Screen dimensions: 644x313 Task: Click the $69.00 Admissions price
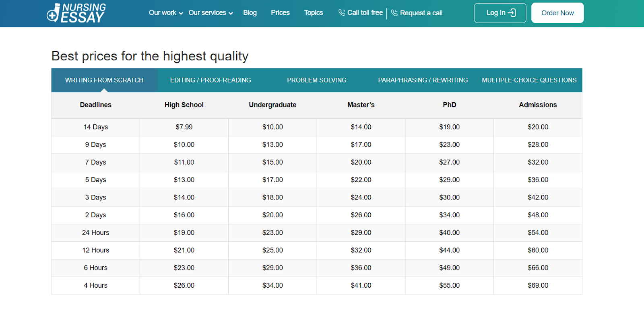(x=538, y=285)
